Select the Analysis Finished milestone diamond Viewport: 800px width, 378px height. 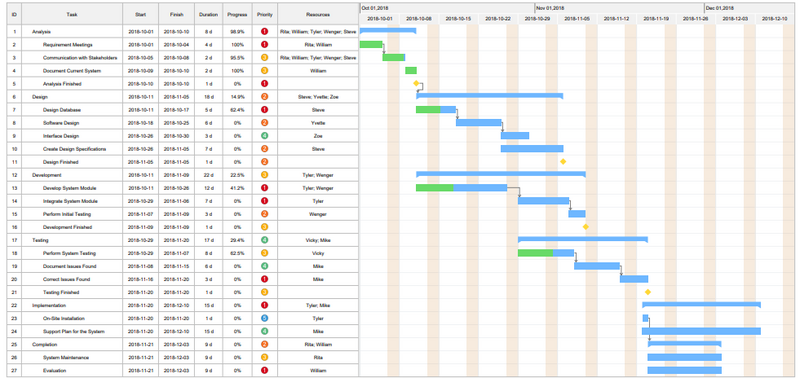pyautogui.click(x=416, y=83)
